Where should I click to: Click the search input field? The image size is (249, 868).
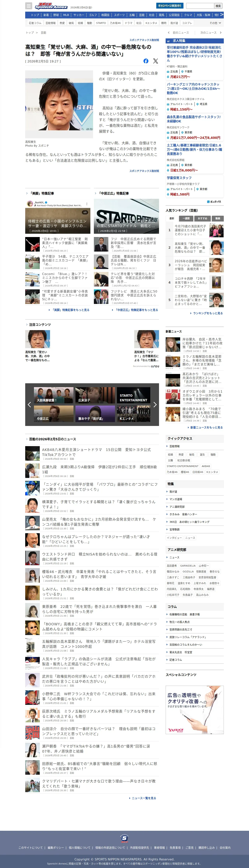tap(200, 6)
